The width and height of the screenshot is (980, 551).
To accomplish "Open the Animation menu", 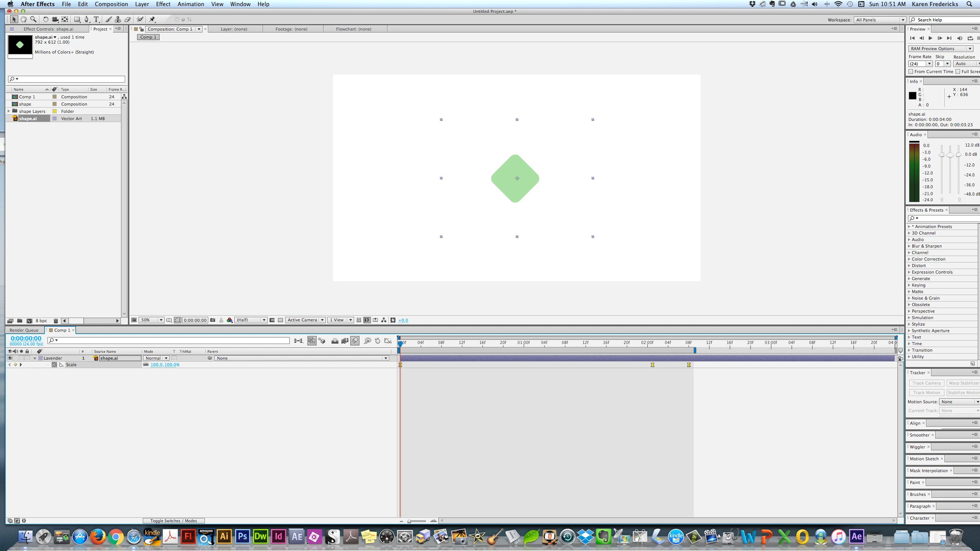I will pos(190,4).
